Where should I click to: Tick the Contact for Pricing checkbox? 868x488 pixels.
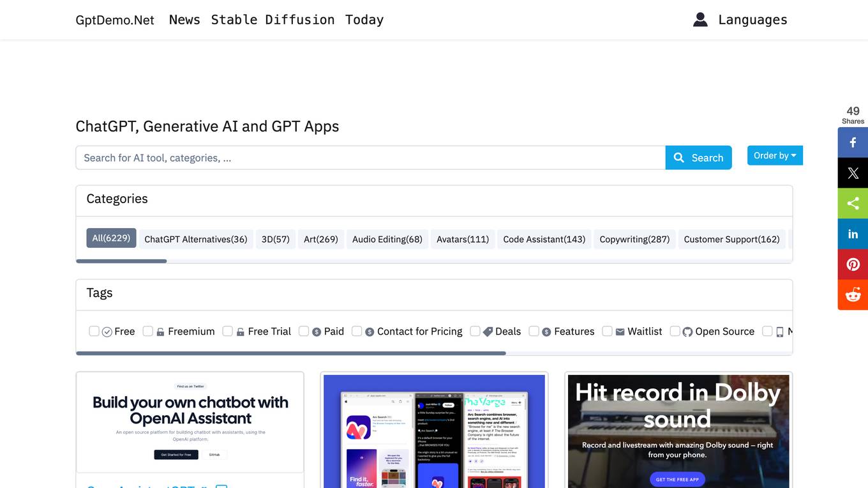coord(357,331)
